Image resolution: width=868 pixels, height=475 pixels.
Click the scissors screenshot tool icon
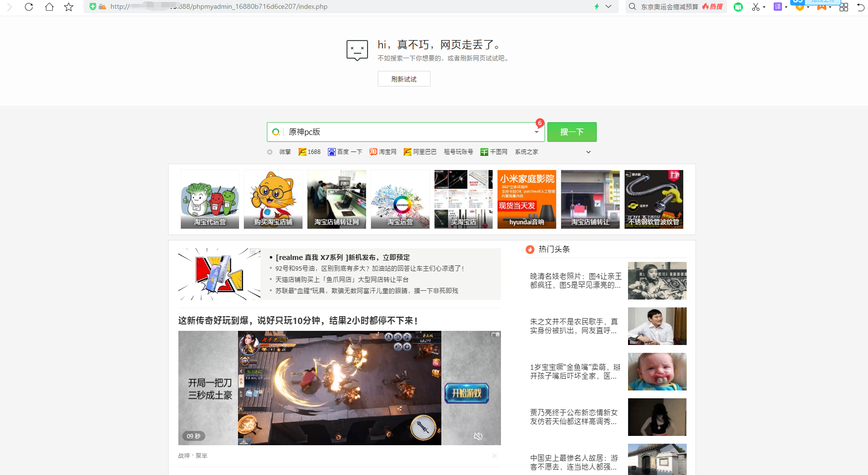pos(756,7)
